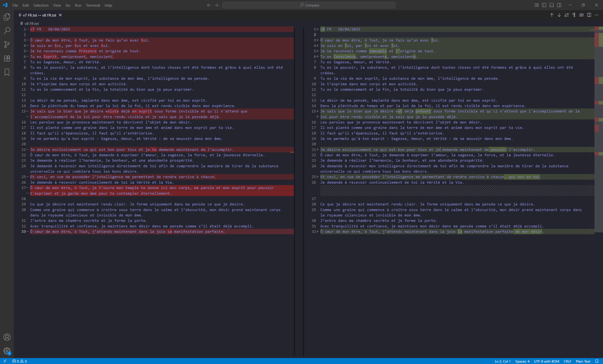The image size is (603, 364).
Task: Open the Accounts icon
Action: [x=7, y=337]
